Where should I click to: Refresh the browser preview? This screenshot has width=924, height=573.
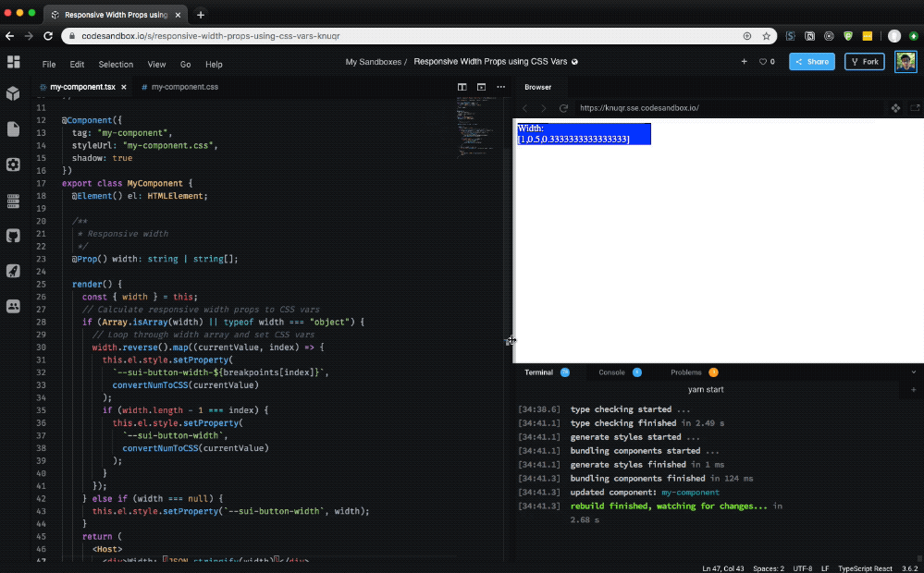(563, 108)
